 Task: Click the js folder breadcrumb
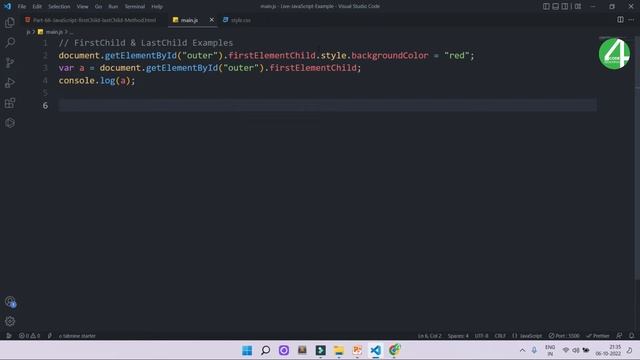tap(28, 31)
